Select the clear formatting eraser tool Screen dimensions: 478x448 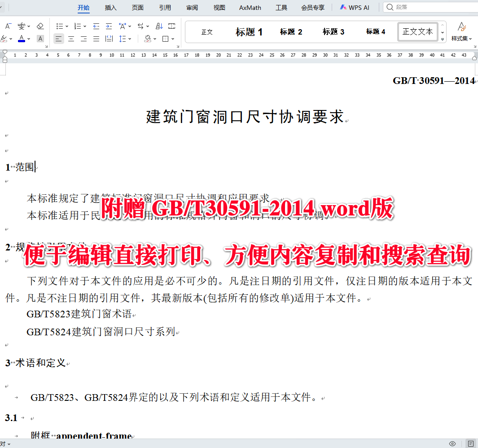pyautogui.click(x=40, y=26)
